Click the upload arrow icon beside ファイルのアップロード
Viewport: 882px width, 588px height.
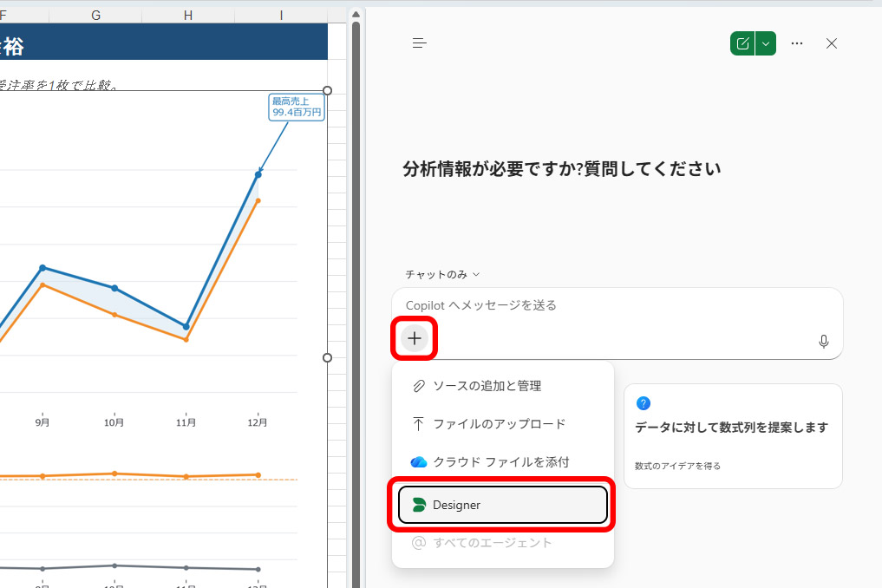click(x=418, y=424)
